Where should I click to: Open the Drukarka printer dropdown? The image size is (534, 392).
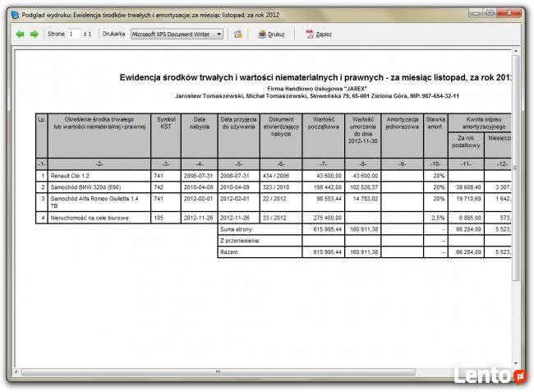click(177, 34)
